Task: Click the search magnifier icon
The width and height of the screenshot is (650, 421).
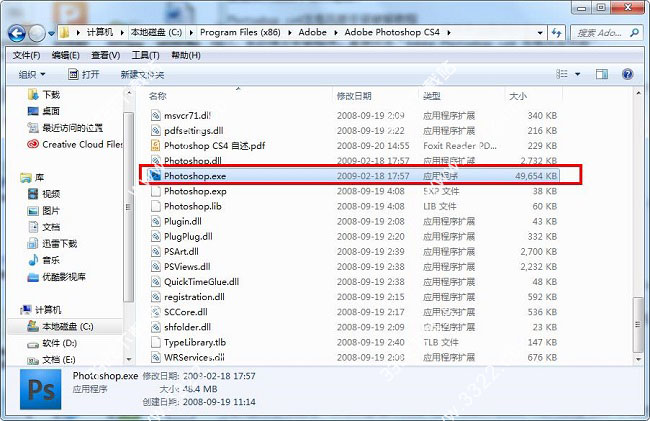Action: pos(634,32)
